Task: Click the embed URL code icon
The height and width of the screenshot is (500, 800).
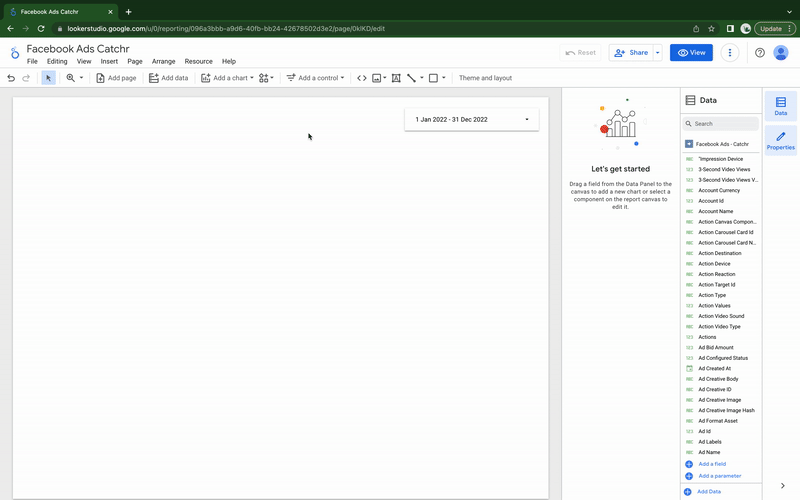Action: point(362,78)
